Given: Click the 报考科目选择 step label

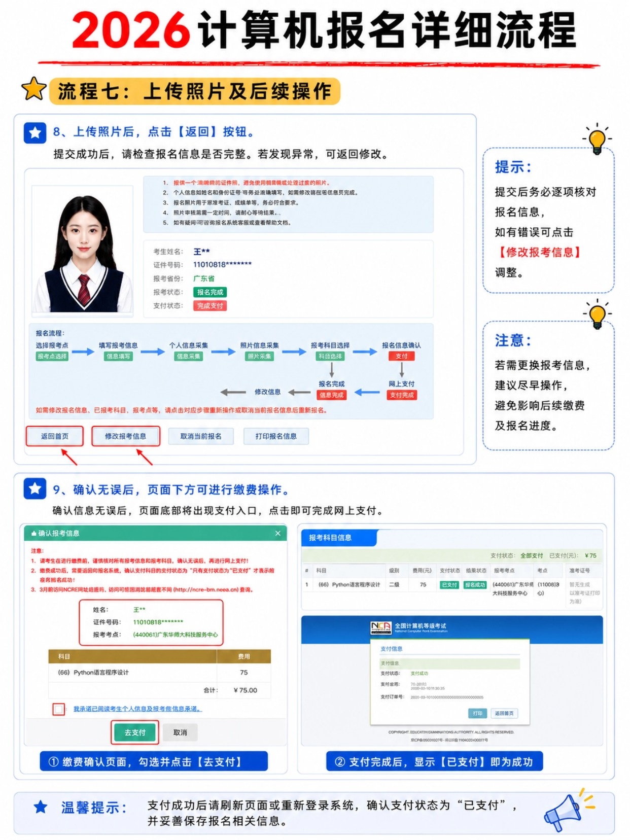Looking at the screenshot, I should pos(330,345).
